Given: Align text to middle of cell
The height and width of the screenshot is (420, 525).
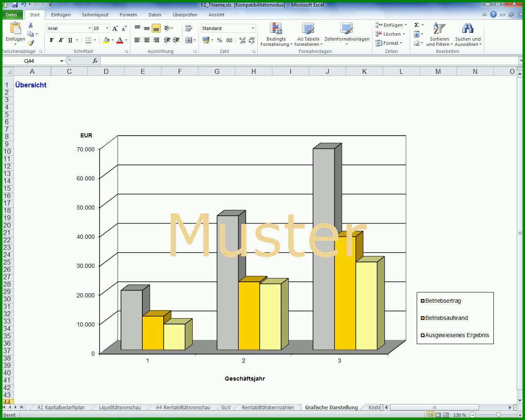Looking at the screenshot, I should coord(147,28).
